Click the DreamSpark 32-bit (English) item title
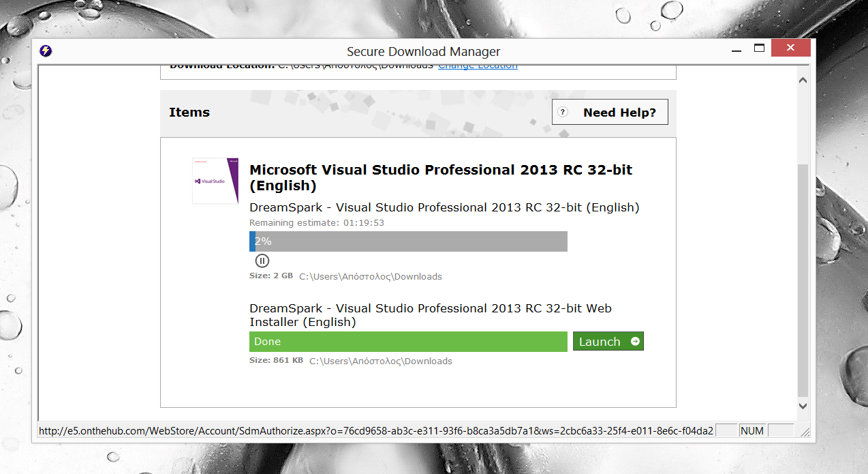 444,207
